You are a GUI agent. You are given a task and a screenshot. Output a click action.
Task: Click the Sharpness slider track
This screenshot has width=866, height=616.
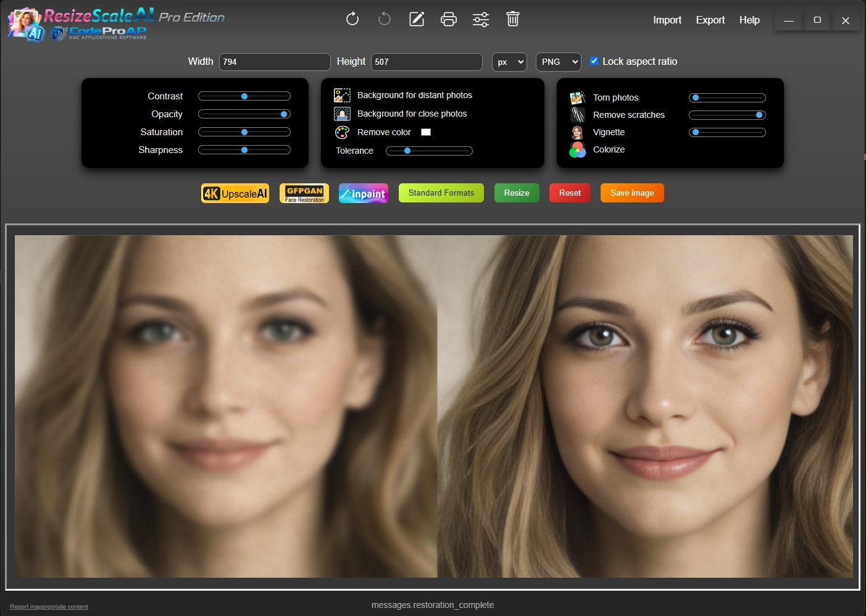point(244,150)
